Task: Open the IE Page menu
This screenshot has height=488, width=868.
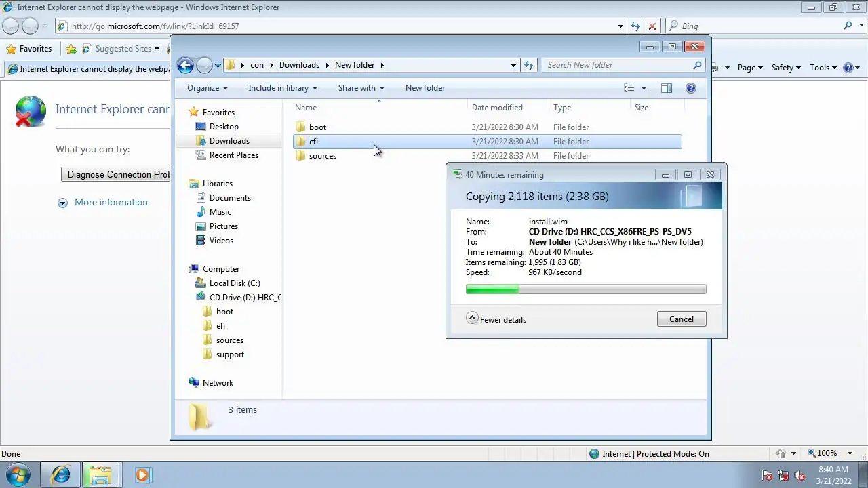Action: 750,68
